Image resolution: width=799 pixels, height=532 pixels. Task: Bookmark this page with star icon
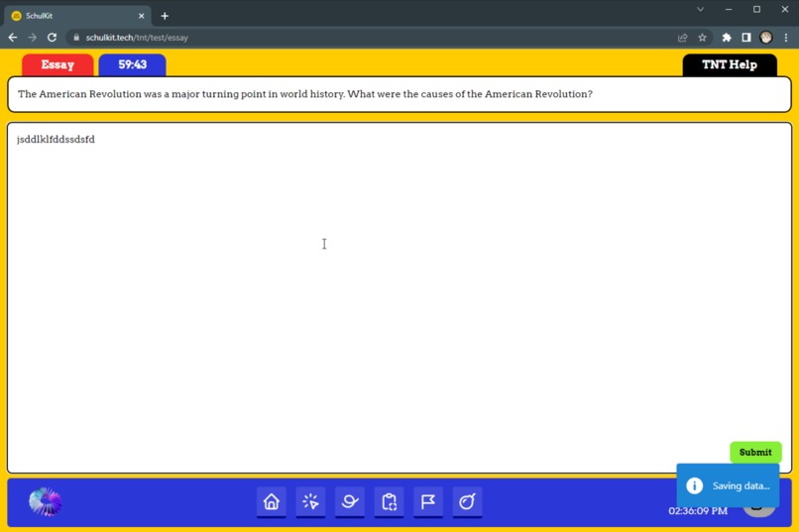click(702, 38)
